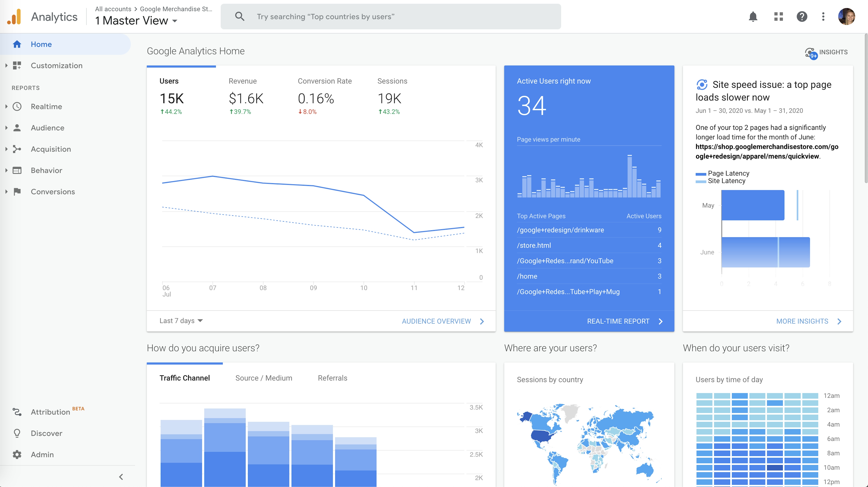Open the Last 7 days dropdown
This screenshot has height=487, width=868.
(181, 321)
